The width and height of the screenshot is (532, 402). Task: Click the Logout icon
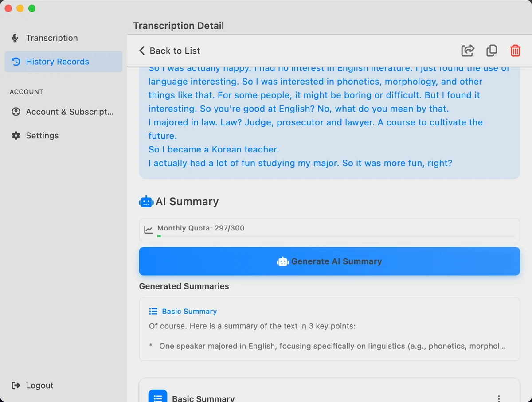click(15, 385)
